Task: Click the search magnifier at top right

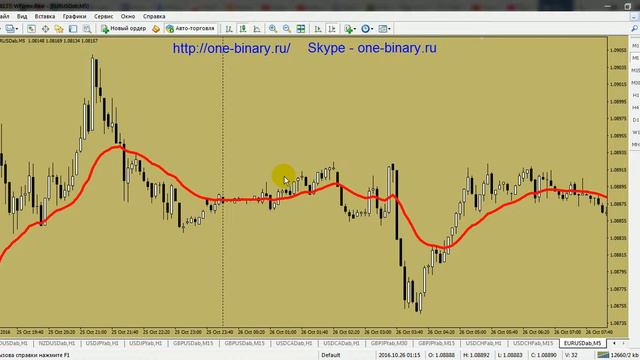Action: pyautogui.click(x=634, y=28)
